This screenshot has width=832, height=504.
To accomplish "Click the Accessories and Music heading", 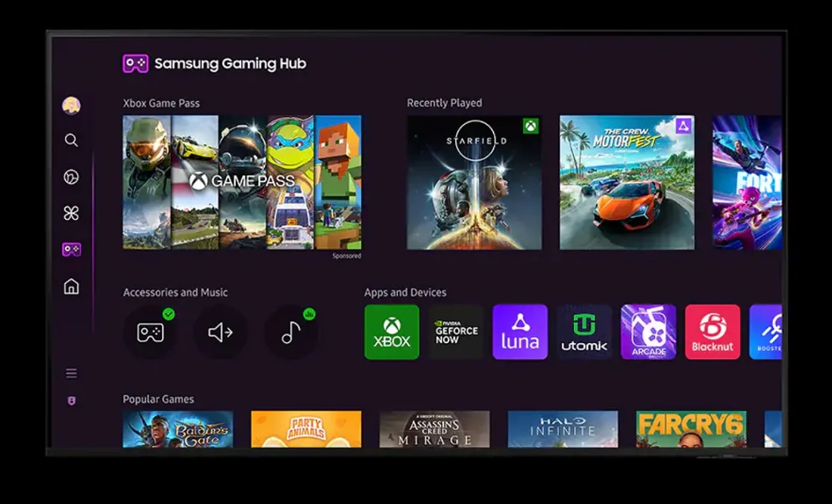I will (175, 292).
